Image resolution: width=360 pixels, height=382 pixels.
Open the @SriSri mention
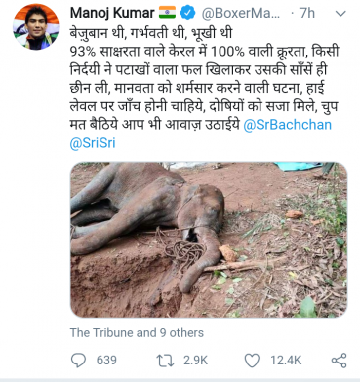92,143
